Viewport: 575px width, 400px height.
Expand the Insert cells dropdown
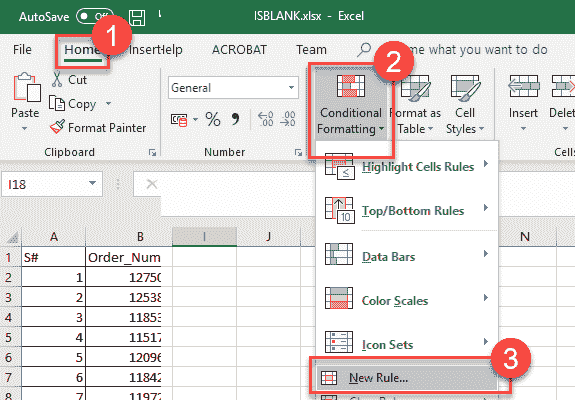point(523,129)
